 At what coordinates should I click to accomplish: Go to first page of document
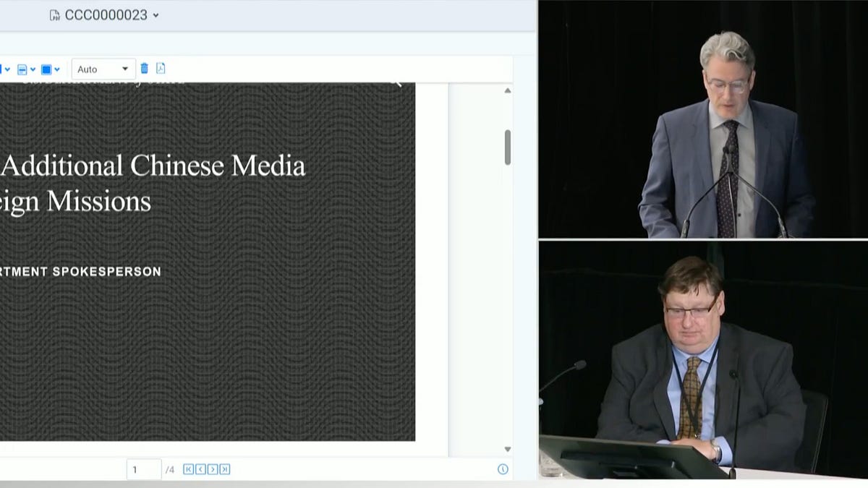188,469
